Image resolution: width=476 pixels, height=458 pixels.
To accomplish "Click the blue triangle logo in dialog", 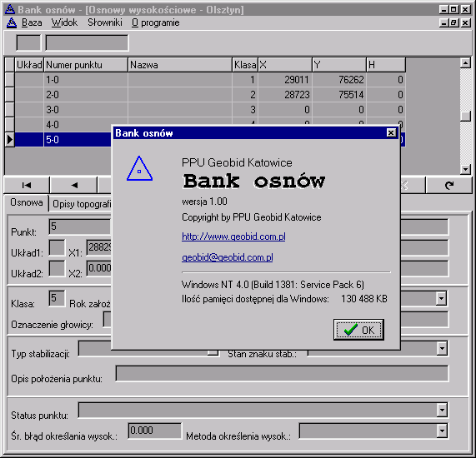I will click(x=139, y=168).
